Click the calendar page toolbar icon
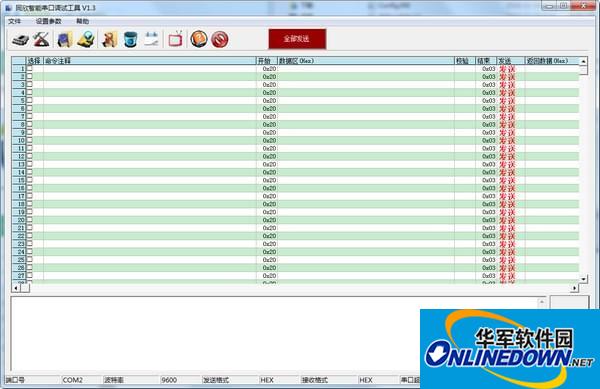The width and height of the screenshot is (600, 389). (x=152, y=39)
